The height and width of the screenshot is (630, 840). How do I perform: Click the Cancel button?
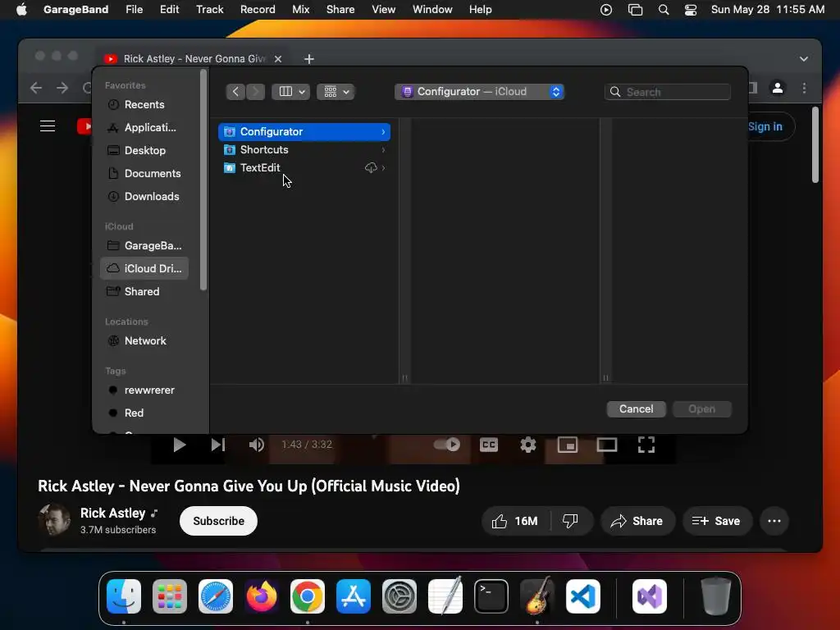[x=636, y=409]
